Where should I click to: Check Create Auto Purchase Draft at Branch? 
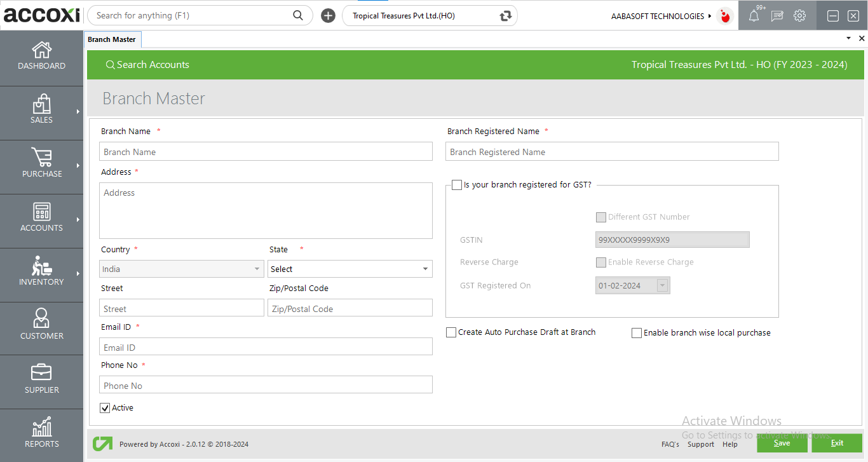[x=451, y=332]
